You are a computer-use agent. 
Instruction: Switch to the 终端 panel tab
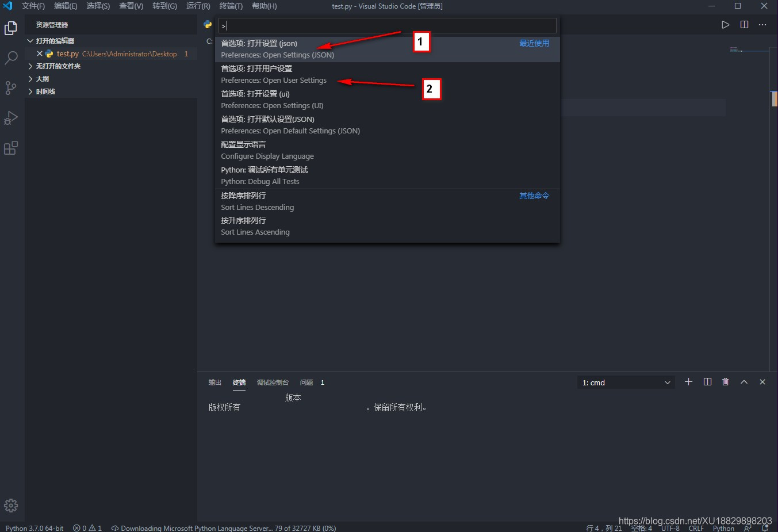tap(239, 382)
